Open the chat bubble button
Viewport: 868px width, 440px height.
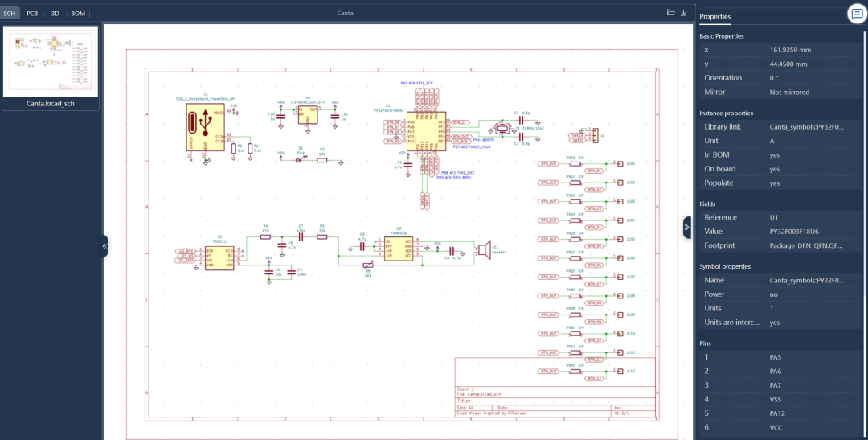(857, 14)
